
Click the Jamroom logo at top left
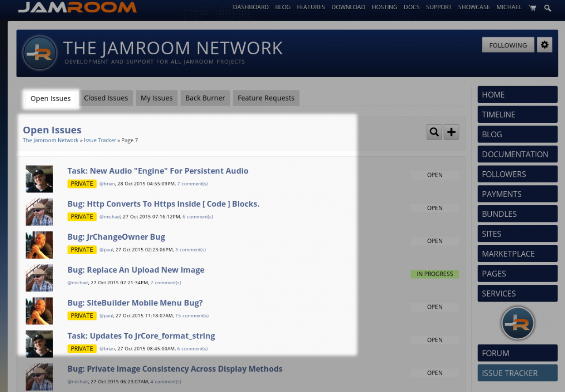(77, 7)
